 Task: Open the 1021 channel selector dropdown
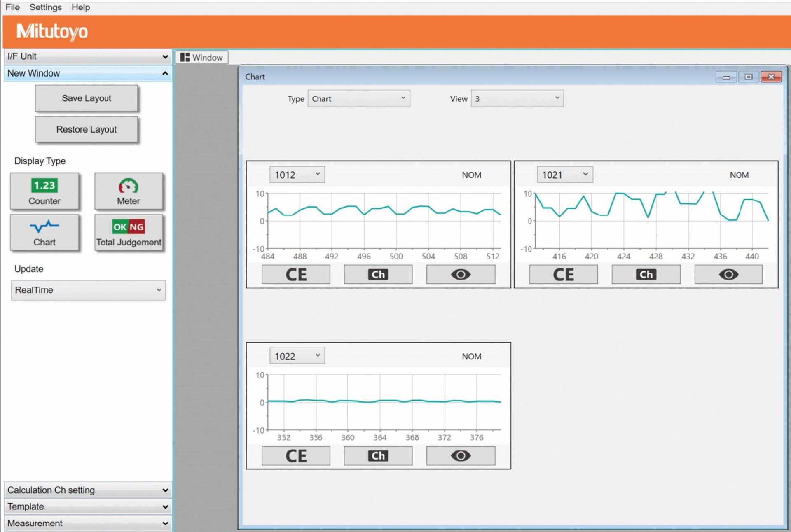[x=565, y=175]
